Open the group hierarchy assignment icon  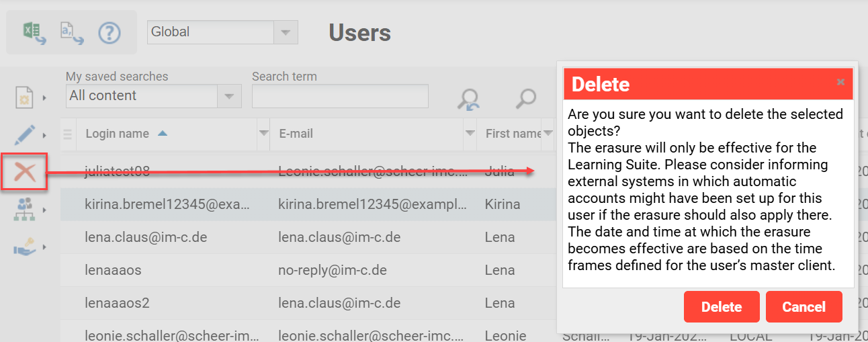(25, 210)
